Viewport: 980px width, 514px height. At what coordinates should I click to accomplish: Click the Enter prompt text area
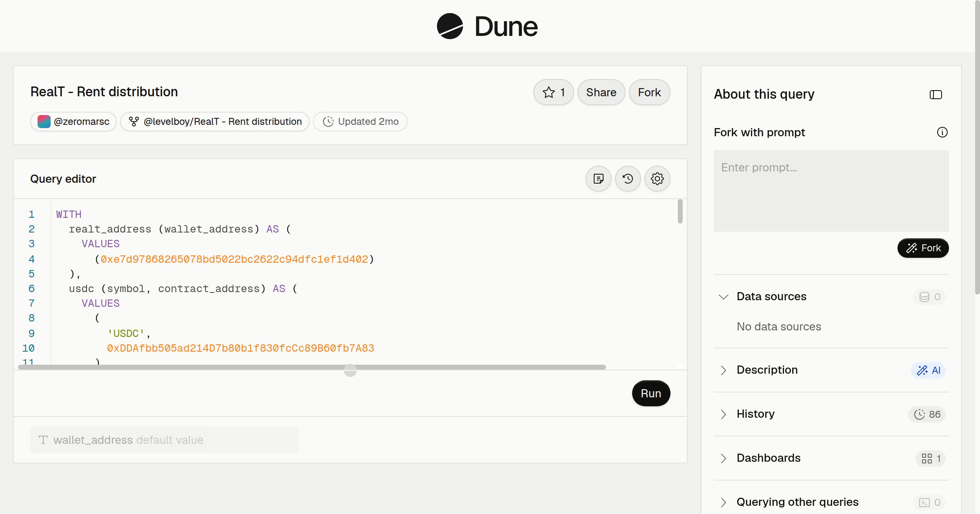[x=831, y=191]
